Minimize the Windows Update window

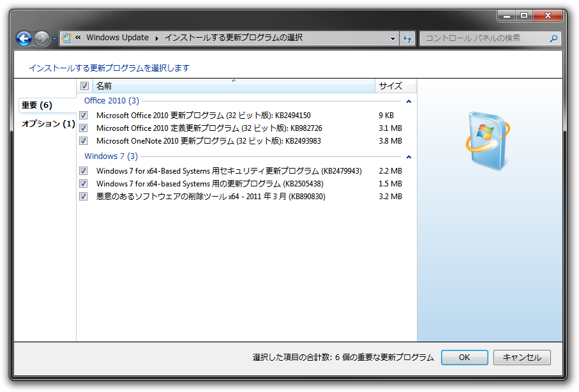pyautogui.click(x=506, y=15)
